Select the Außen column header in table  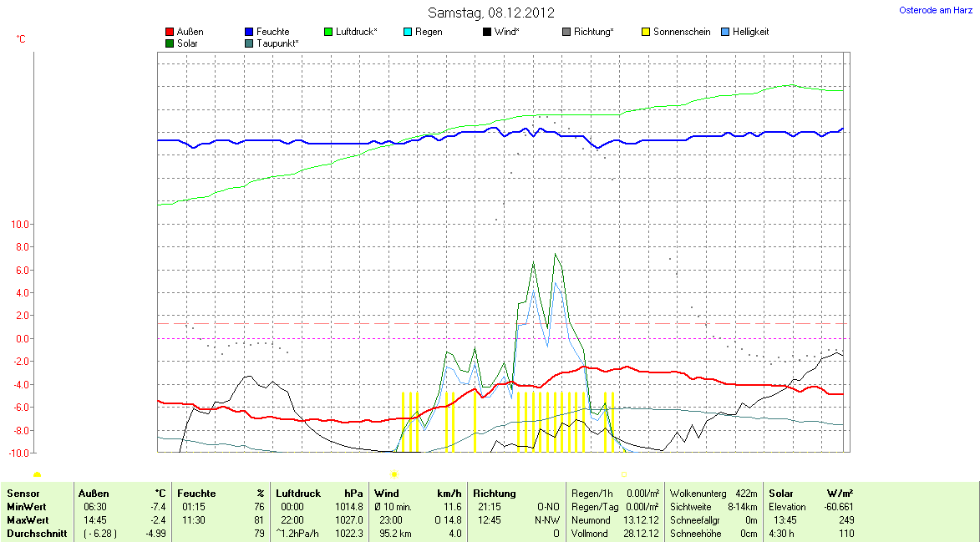pyautogui.click(x=94, y=494)
